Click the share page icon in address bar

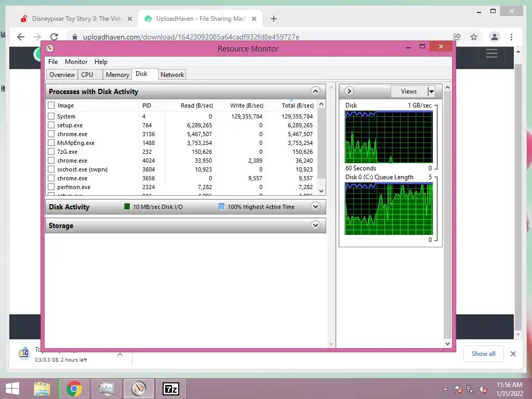457,37
